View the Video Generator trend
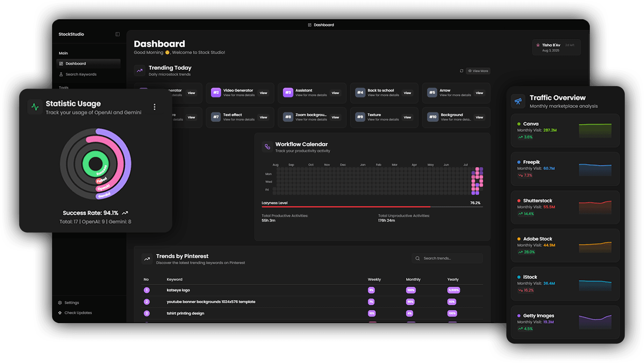 [x=263, y=93]
